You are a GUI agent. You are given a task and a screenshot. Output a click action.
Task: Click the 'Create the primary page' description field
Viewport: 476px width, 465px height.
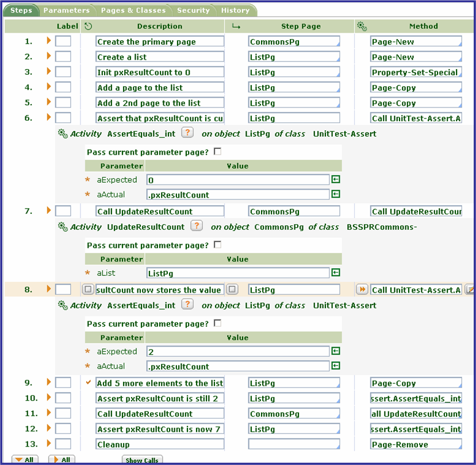160,41
